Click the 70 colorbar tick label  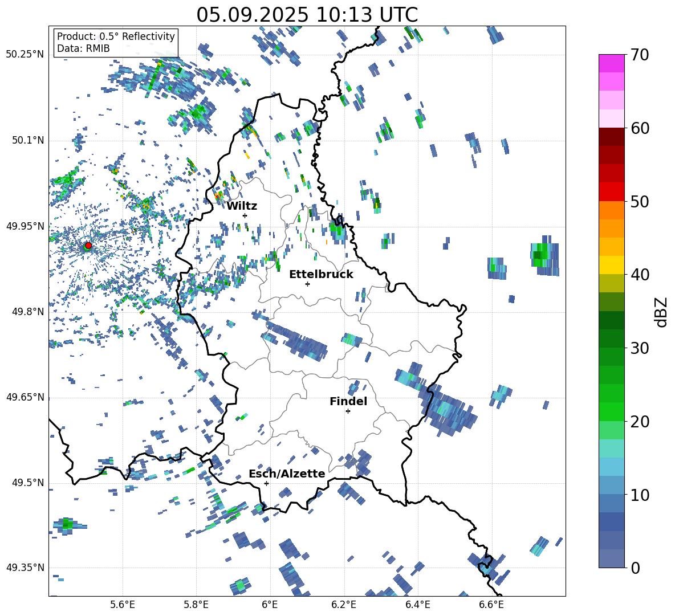640,55
